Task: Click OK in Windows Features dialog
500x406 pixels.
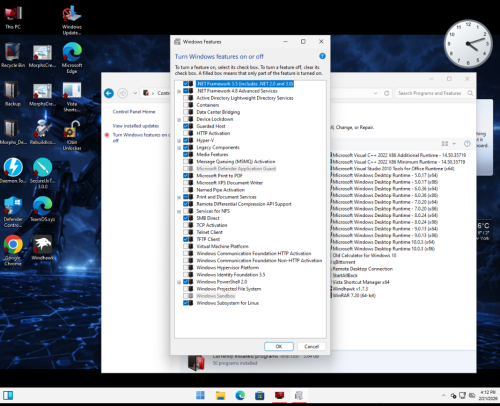Action: pos(279,346)
